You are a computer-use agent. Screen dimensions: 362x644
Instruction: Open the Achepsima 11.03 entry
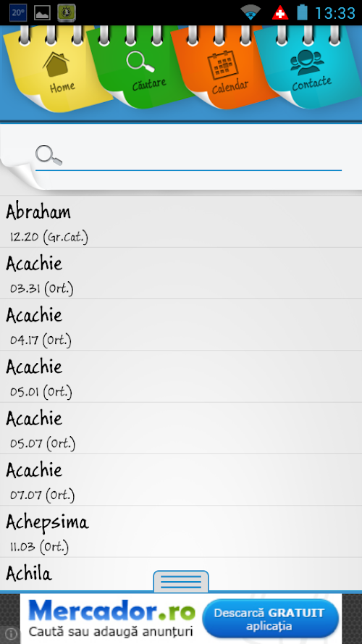tap(181, 532)
